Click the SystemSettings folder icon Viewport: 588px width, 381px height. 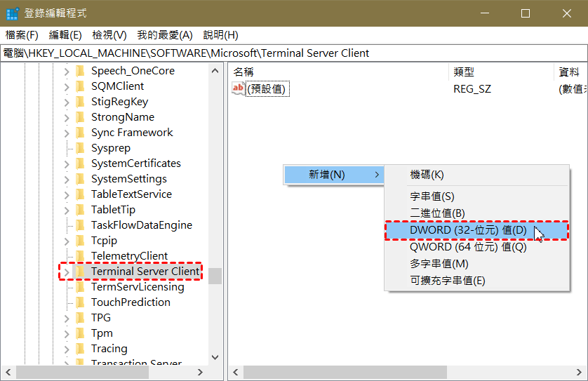click(80, 178)
